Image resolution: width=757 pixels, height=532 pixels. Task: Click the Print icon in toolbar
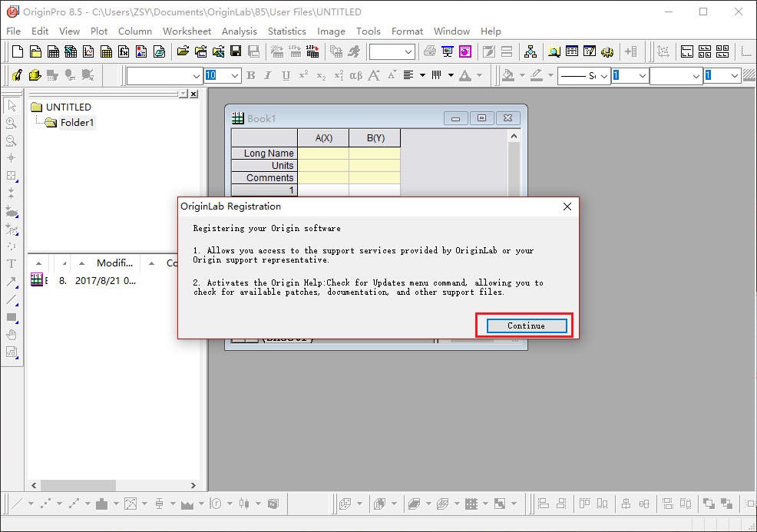point(430,51)
